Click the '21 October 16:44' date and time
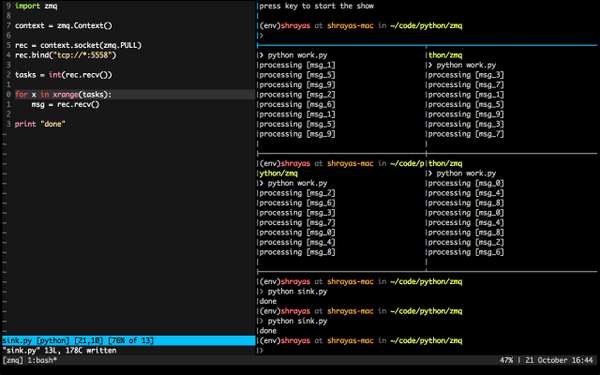 (x=559, y=360)
